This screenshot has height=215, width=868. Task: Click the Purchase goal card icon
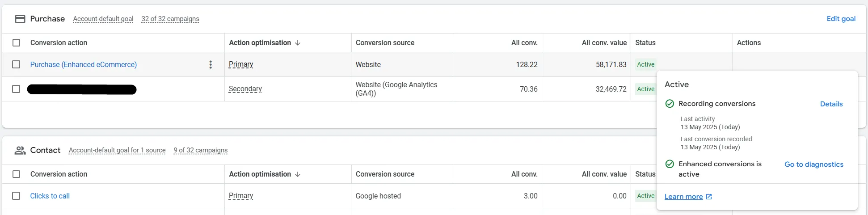click(x=20, y=19)
